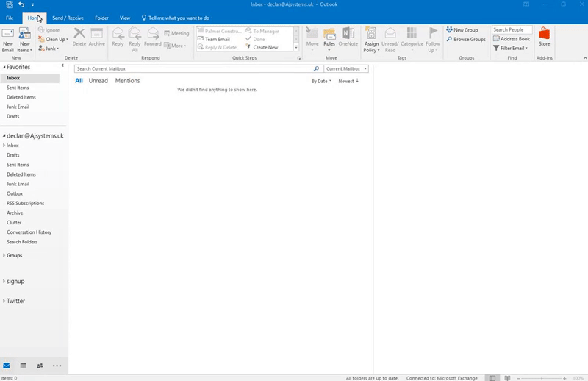Open the By Date arrangement dropdown
588x381 pixels.
[x=321, y=81]
